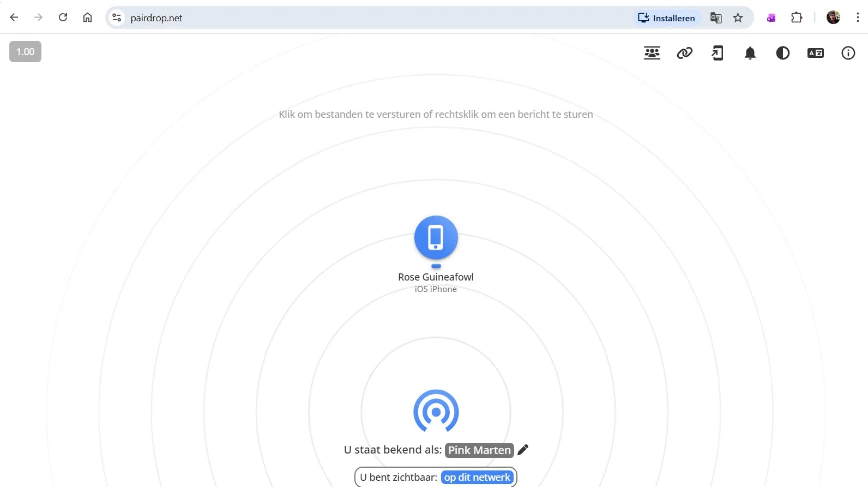Viewport: 868px width, 489px height.
Task: Open the browser home page
Action: coord(87,17)
